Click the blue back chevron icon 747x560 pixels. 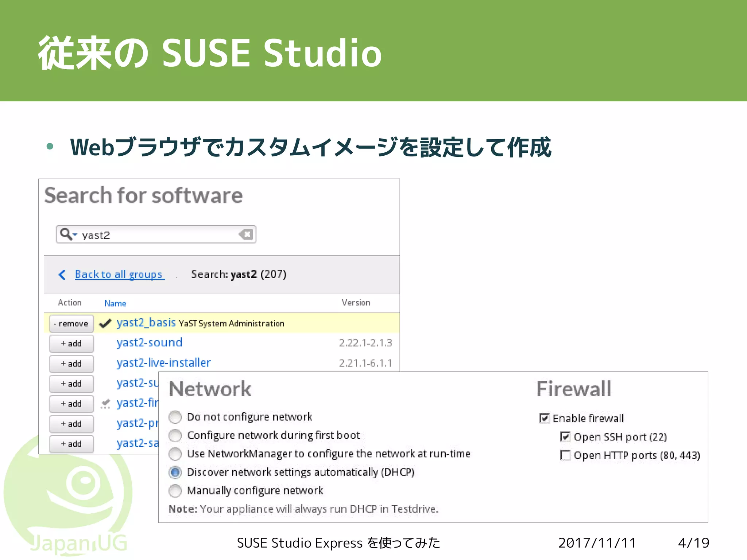point(62,275)
